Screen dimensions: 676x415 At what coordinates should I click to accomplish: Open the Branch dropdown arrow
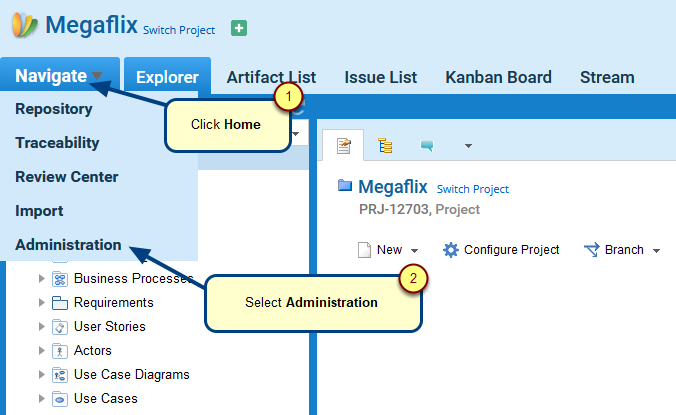(657, 251)
